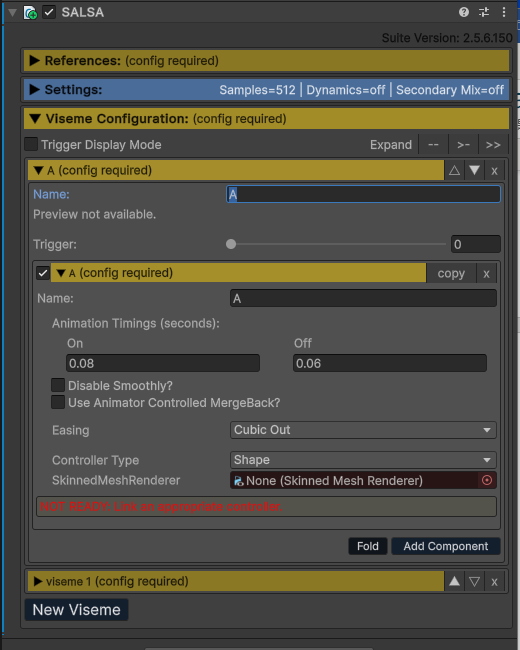Move viseme 1 up with triangle icon
This screenshot has width=520, height=650.
coord(454,581)
